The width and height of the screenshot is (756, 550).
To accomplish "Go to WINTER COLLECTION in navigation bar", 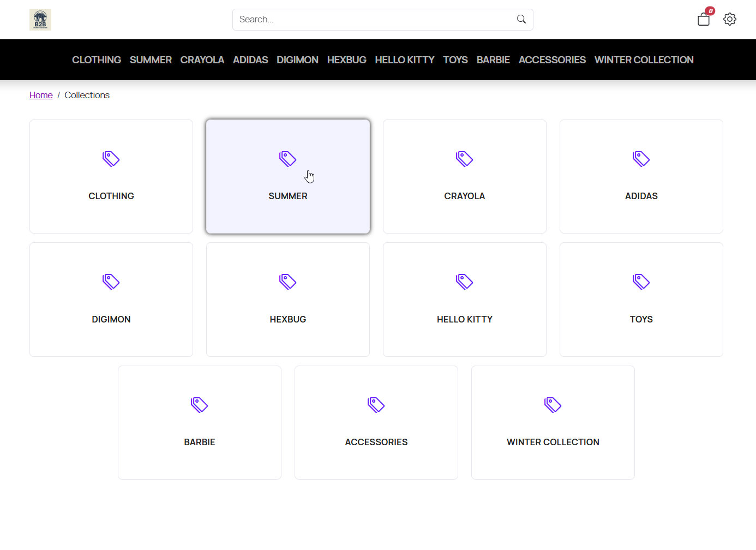I will tap(644, 60).
